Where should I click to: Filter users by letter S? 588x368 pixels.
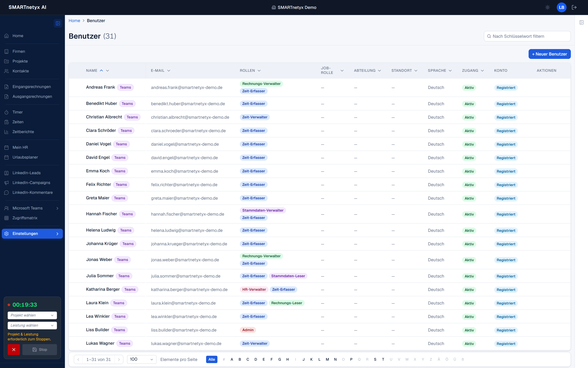375,359
